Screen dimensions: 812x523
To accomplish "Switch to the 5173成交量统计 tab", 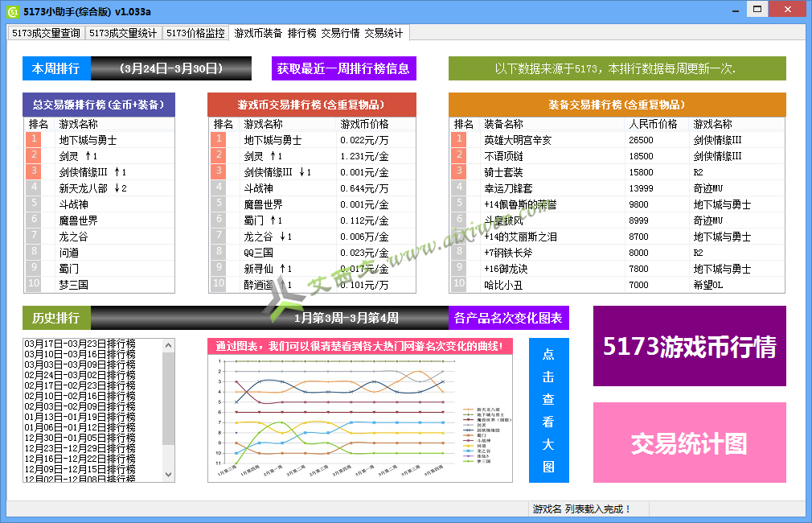I will [123, 33].
